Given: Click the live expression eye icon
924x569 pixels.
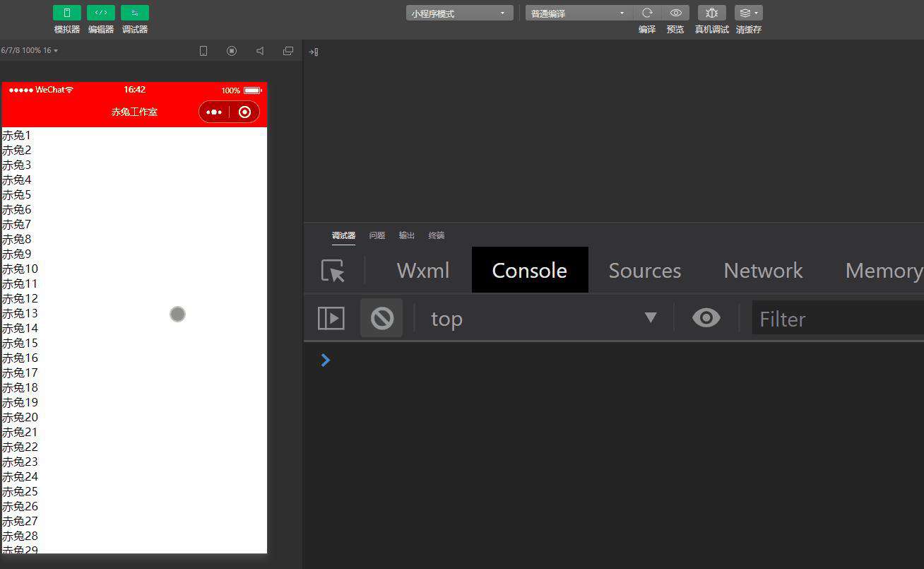Looking at the screenshot, I should click(x=706, y=318).
